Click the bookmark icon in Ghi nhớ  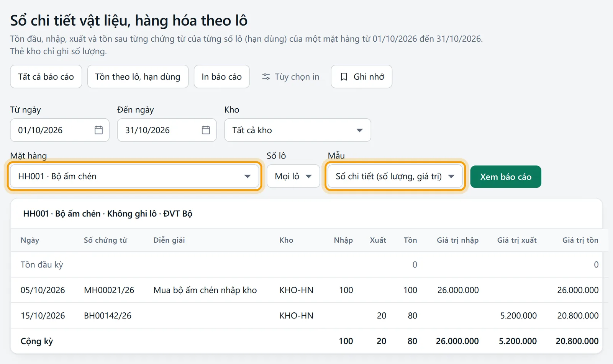[x=344, y=77]
